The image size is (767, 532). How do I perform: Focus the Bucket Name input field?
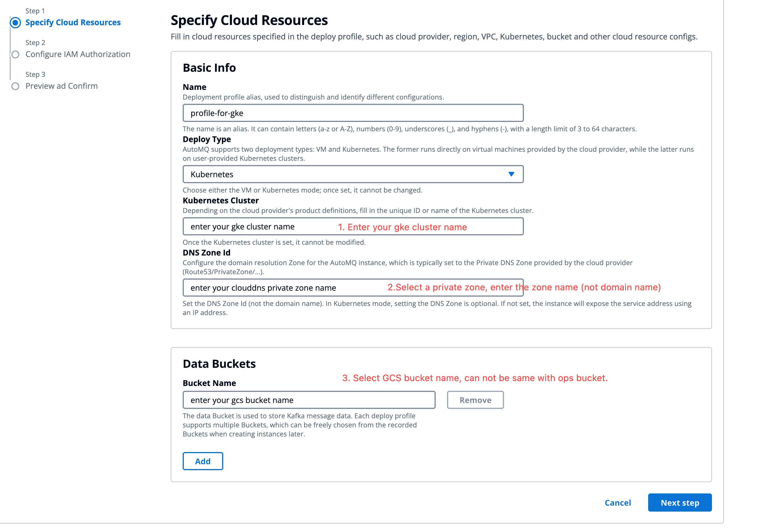[309, 400]
